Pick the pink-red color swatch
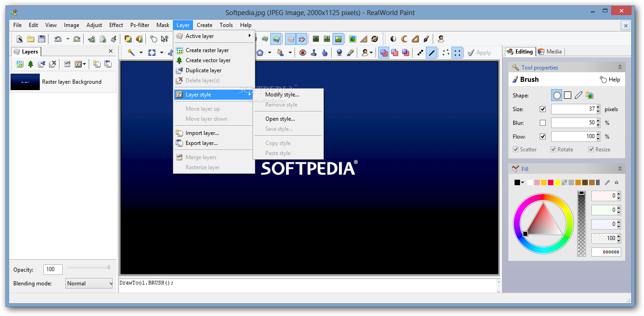Viewport: 644px width, 316px height. [x=551, y=182]
